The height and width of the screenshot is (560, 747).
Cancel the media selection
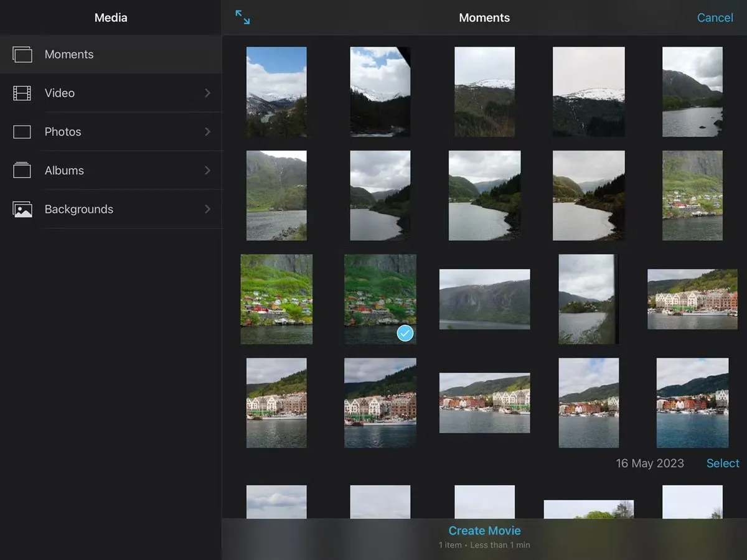pos(715,17)
